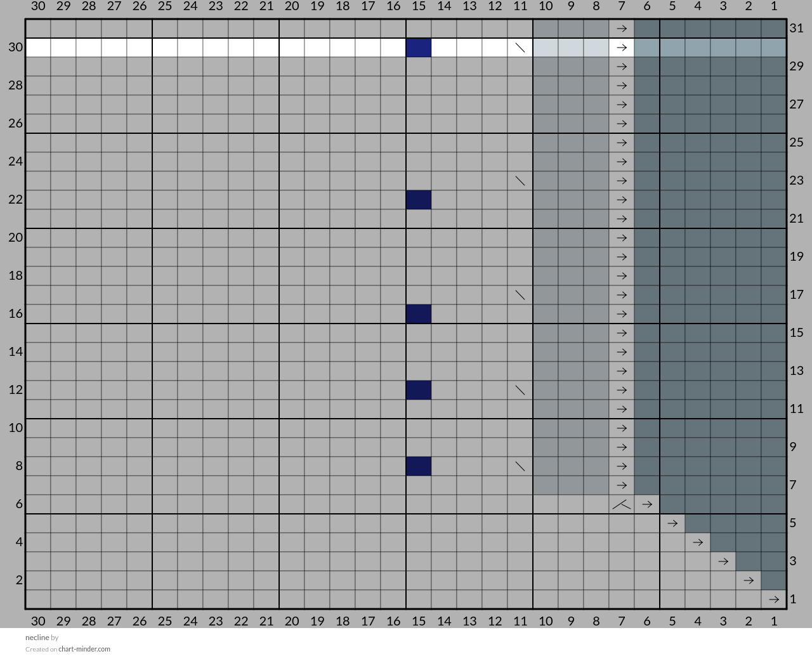812x668 pixels.
Task: Click the arrow symbol in row 28
Action: 622,86
